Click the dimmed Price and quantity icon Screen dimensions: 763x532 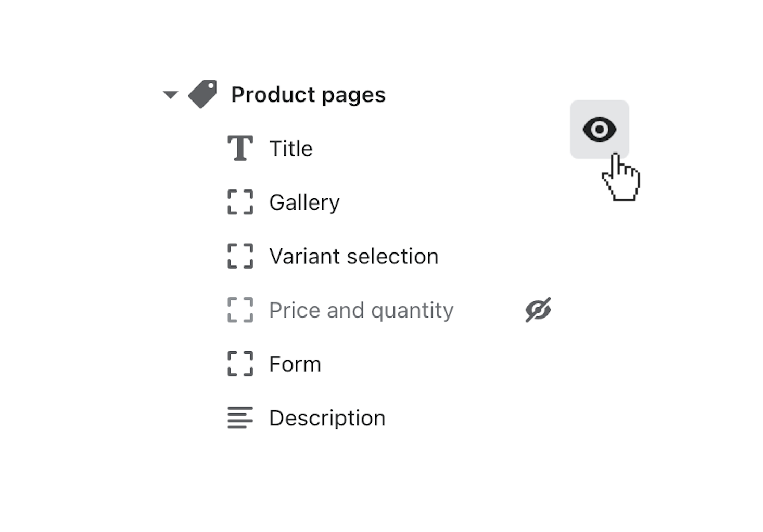pos(240,310)
